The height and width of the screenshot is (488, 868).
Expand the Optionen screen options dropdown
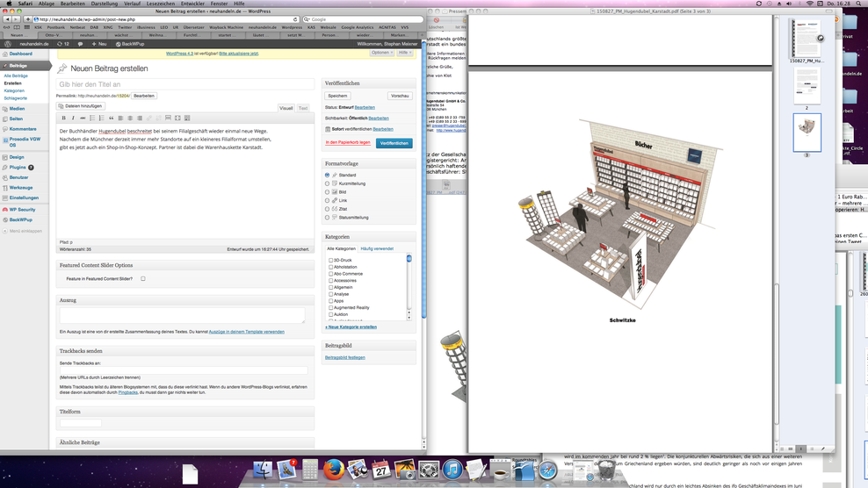382,53
